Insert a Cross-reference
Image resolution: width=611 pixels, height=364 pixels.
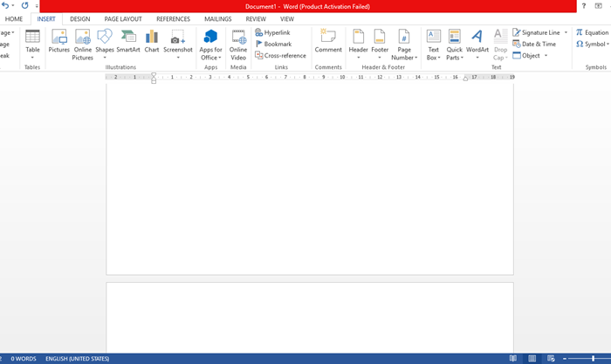(x=280, y=55)
